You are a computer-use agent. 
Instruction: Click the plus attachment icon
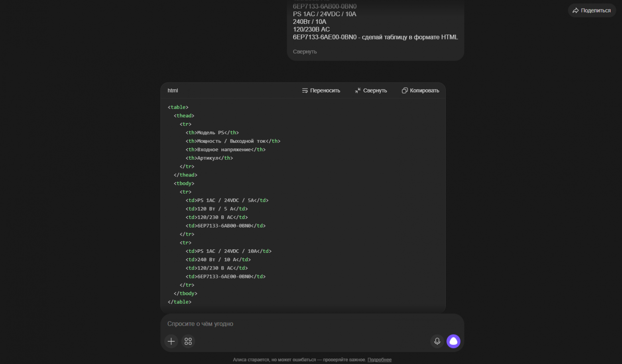[x=171, y=341]
